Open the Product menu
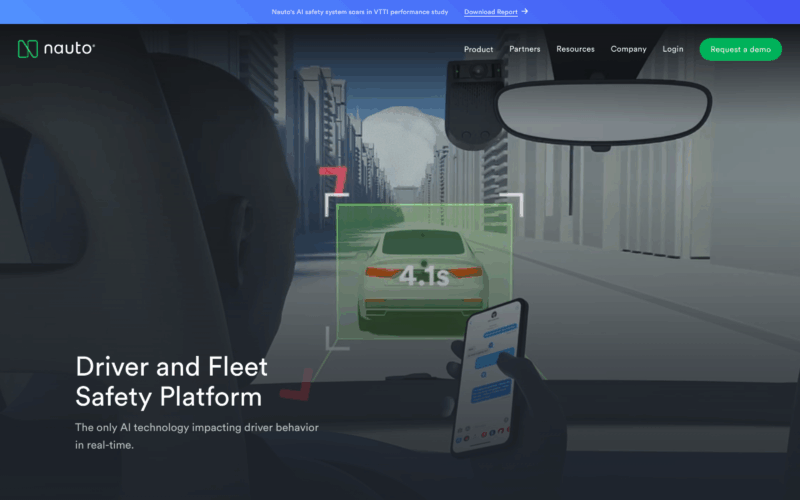800x500 pixels. coord(478,49)
